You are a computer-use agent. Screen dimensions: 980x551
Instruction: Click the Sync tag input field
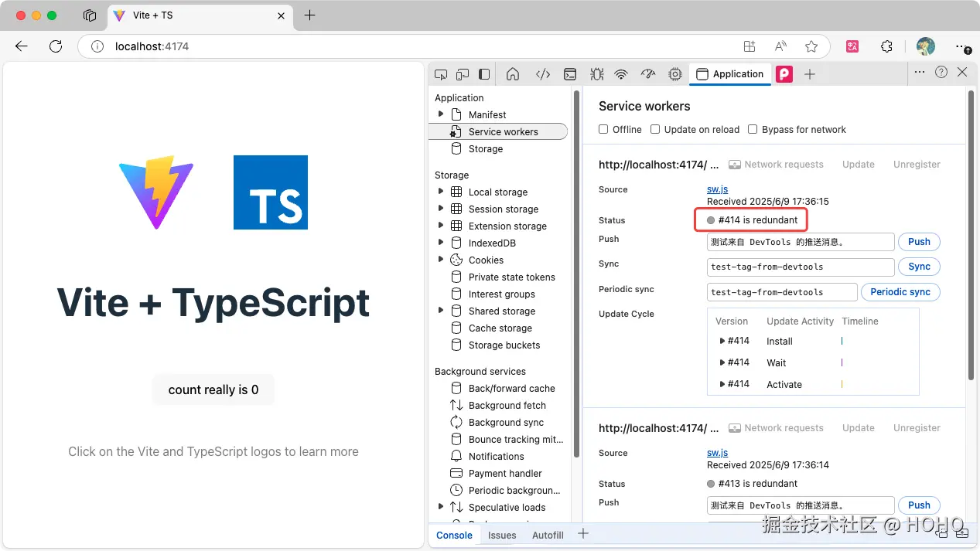(801, 267)
